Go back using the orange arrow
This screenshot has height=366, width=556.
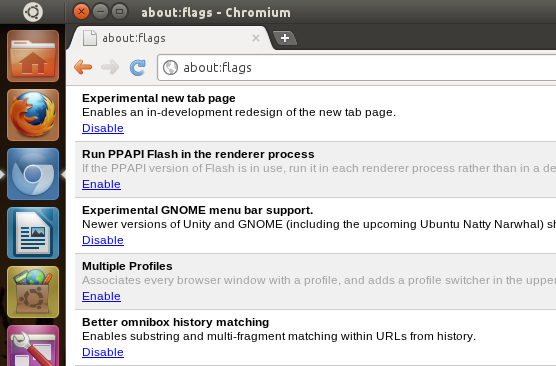pos(83,67)
